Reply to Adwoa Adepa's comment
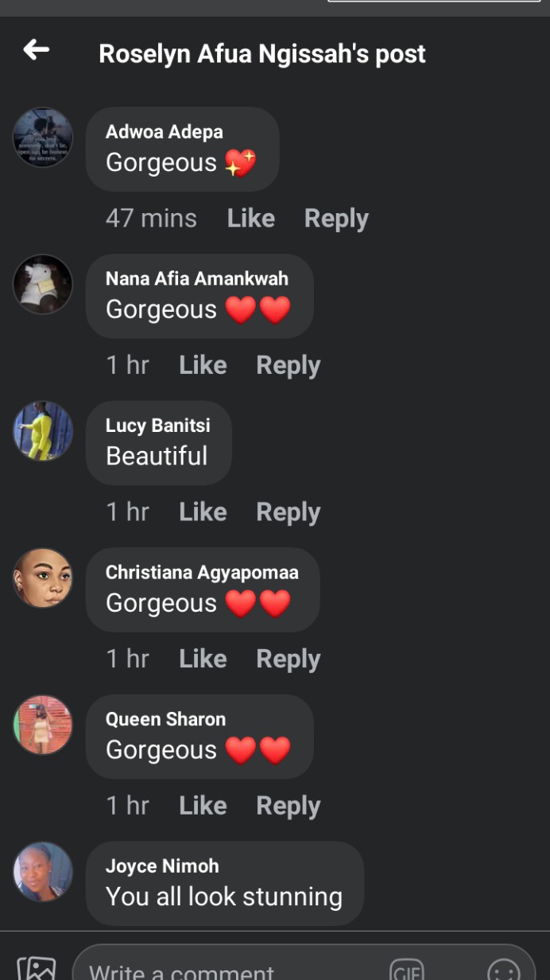 pos(336,219)
